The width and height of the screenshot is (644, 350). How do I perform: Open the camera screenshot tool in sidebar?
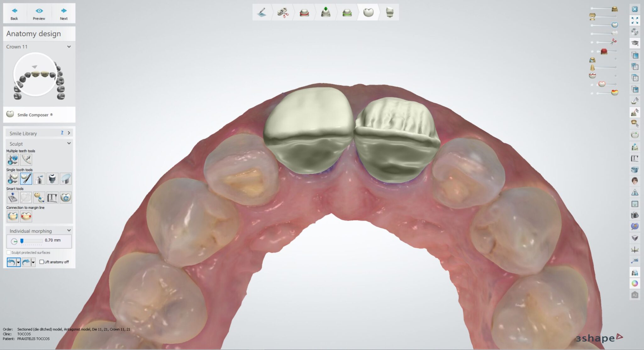tap(635, 215)
